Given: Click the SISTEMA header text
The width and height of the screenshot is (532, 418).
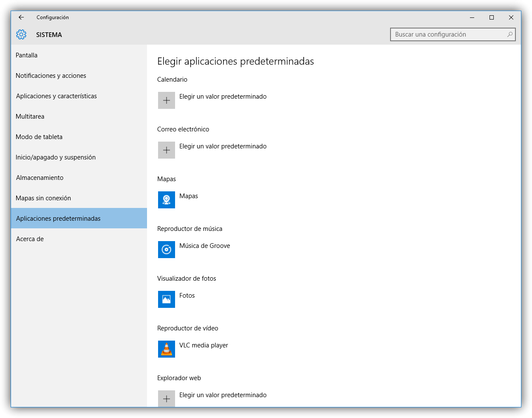Looking at the screenshot, I should (49, 35).
